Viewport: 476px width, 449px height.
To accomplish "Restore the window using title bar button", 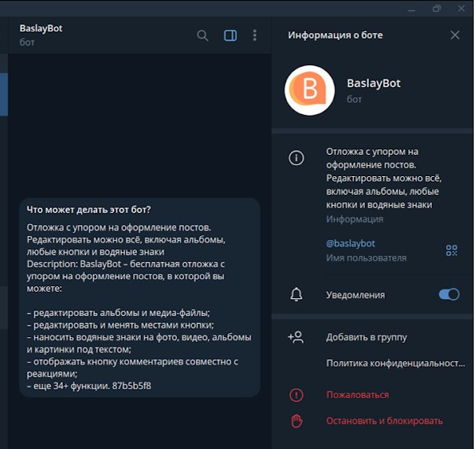I will click(437, 9).
